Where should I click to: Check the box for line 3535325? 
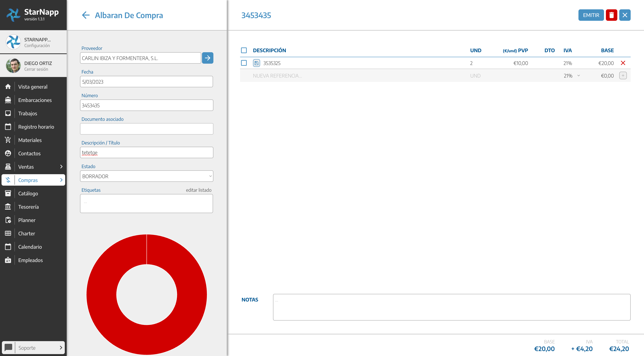point(244,63)
